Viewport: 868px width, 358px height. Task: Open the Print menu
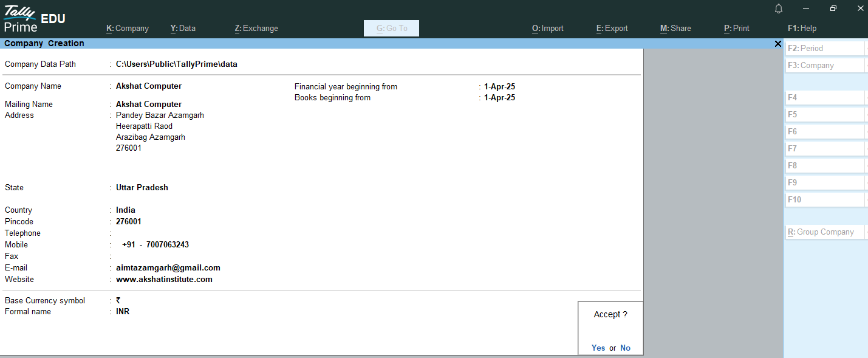click(737, 29)
